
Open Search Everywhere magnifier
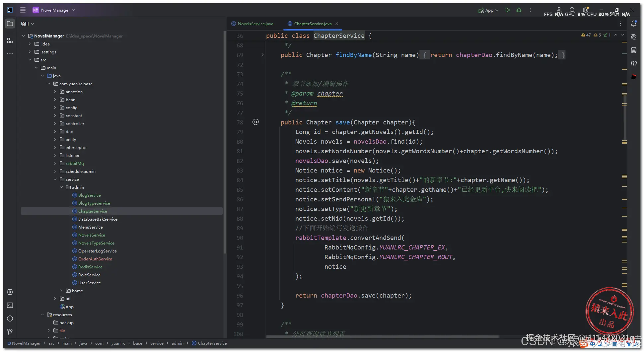(x=572, y=10)
